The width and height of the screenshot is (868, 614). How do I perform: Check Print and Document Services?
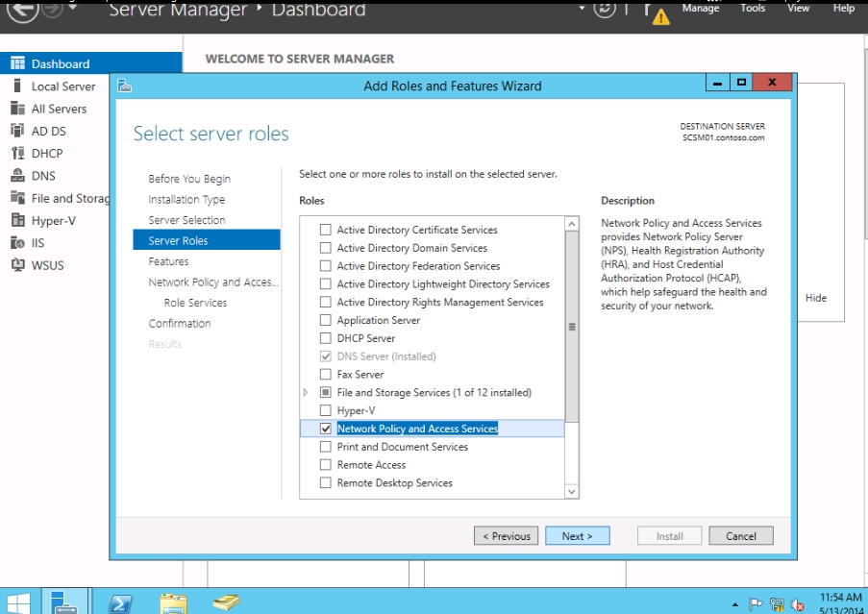click(326, 447)
